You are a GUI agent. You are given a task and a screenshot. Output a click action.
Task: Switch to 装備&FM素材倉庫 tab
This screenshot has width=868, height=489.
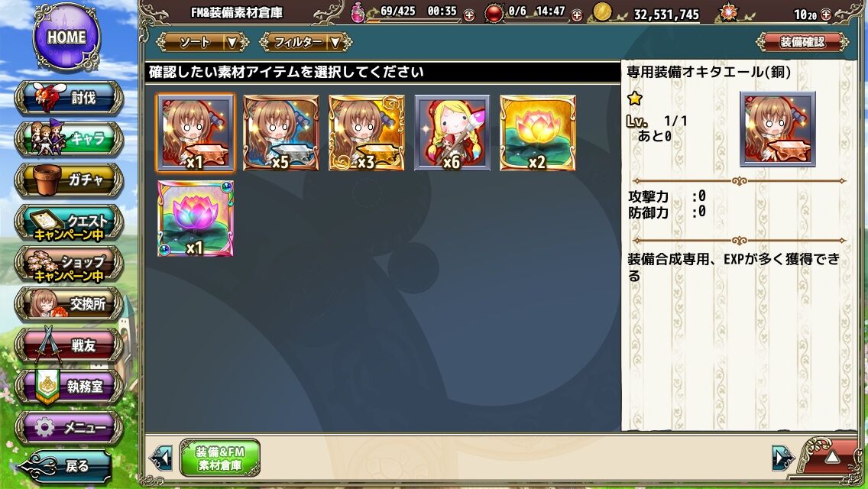pyautogui.click(x=220, y=458)
